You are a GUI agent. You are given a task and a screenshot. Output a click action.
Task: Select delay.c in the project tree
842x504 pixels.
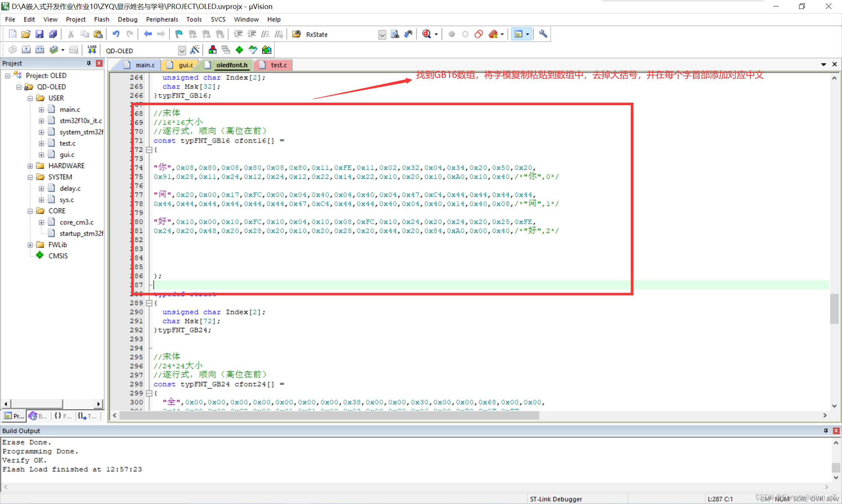click(x=70, y=188)
